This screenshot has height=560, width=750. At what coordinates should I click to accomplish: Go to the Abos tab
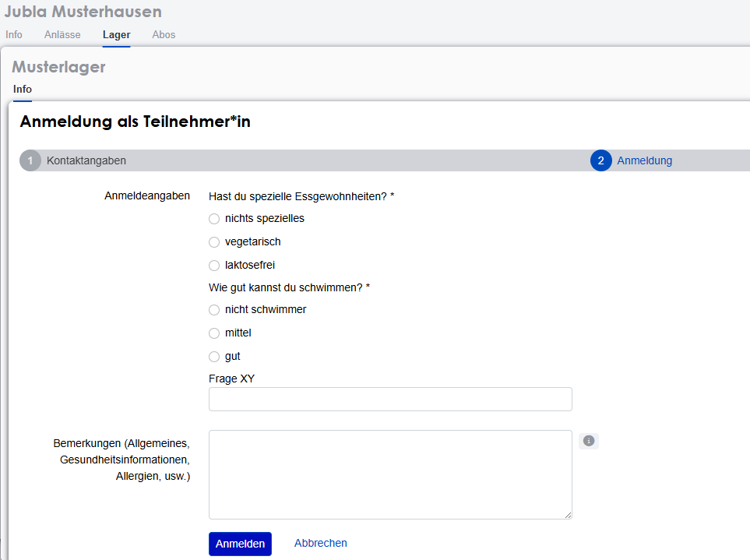coord(164,35)
